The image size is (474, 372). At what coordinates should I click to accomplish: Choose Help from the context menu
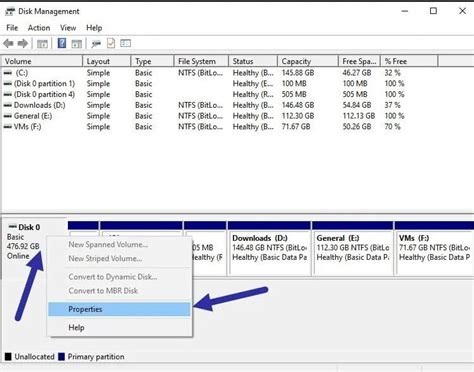(x=119, y=328)
